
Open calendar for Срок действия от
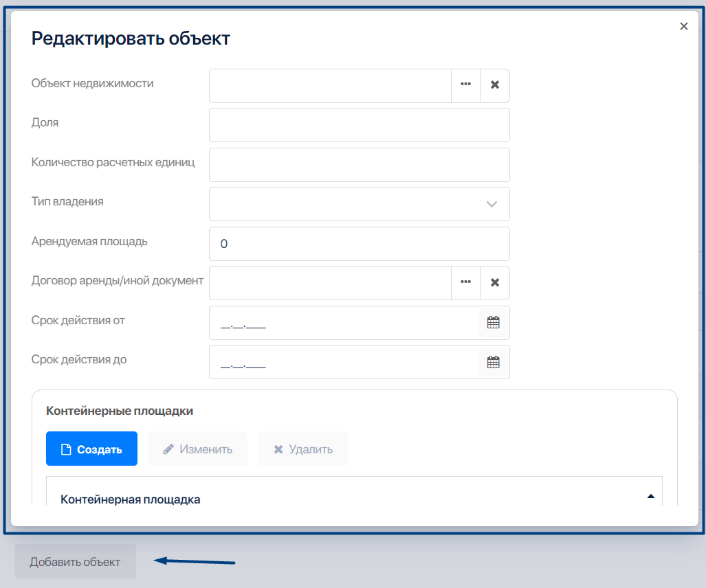[493, 322]
